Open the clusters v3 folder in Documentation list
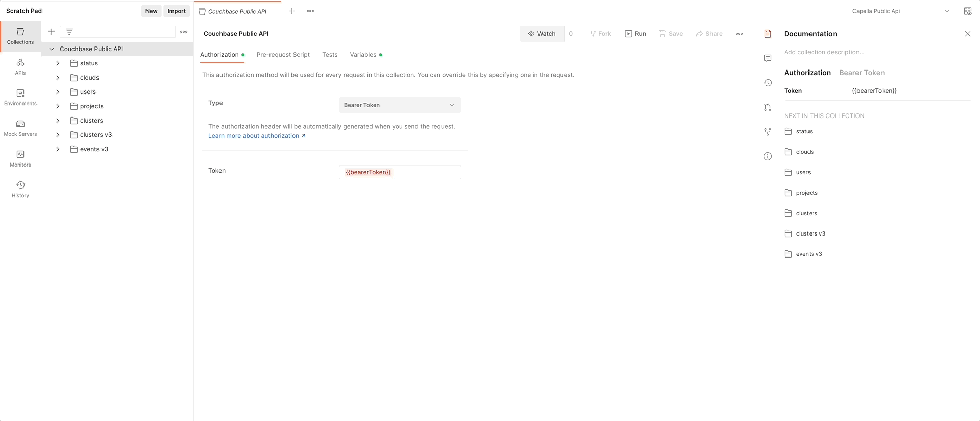Image resolution: width=980 pixels, height=421 pixels. click(804, 233)
